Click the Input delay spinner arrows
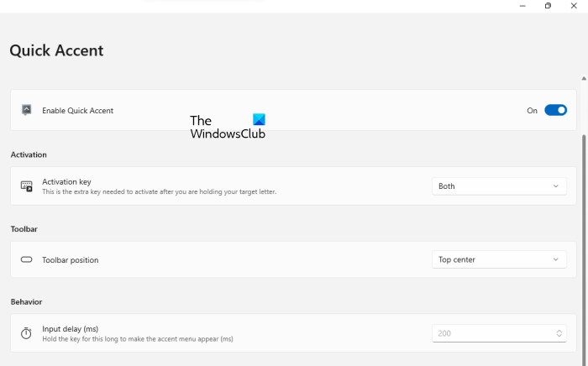 (559, 333)
